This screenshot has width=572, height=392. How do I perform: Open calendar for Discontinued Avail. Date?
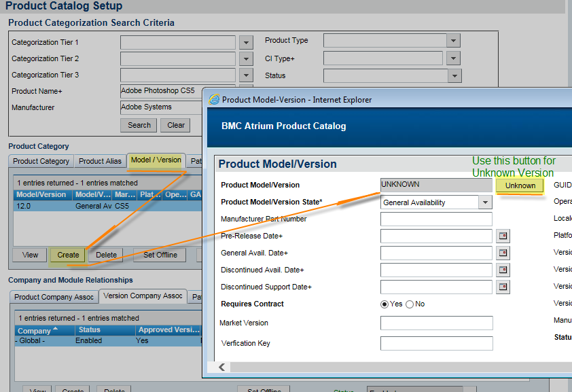[503, 270]
